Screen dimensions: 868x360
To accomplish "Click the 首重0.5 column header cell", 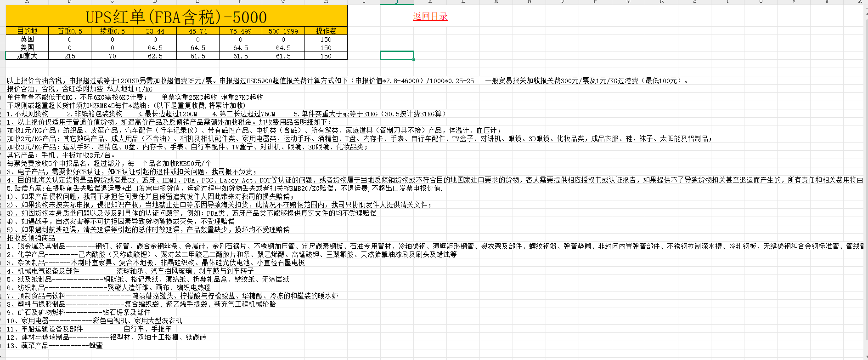I will point(70,31).
